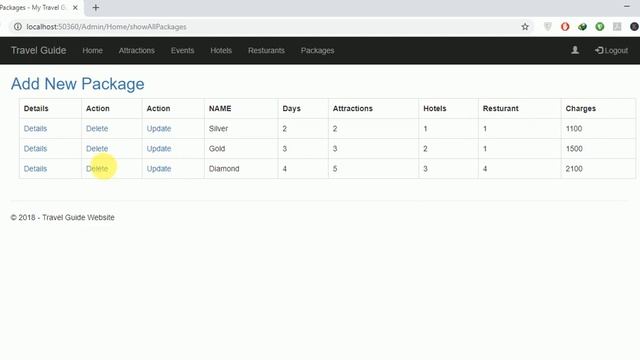640x360 pixels.
Task: Delete the Gold package
Action: (x=97, y=149)
